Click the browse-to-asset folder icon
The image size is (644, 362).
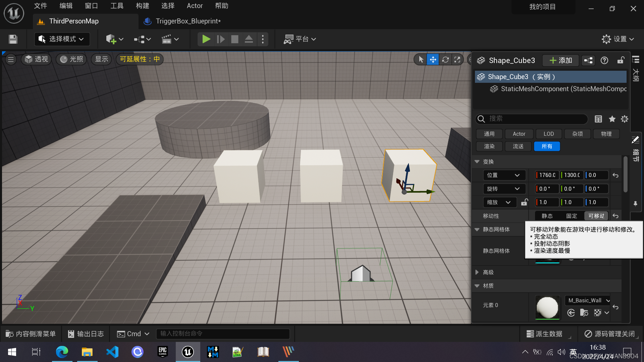(x=584, y=313)
